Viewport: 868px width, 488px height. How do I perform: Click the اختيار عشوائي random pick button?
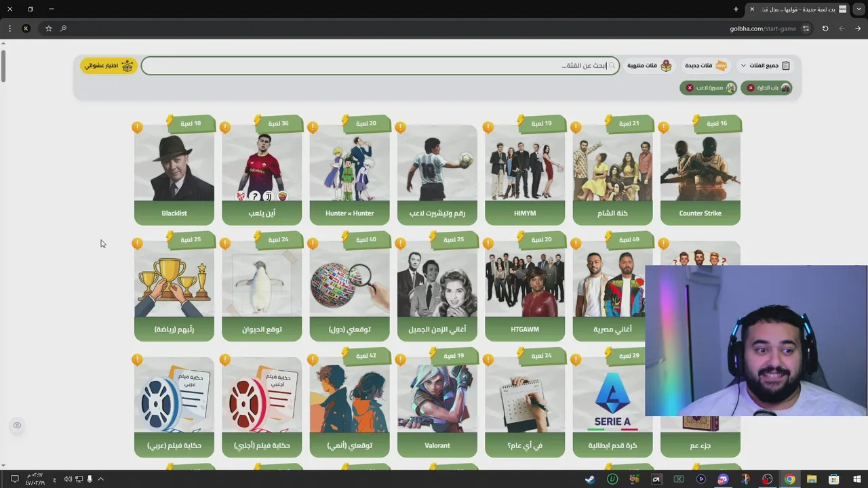click(x=109, y=66)
